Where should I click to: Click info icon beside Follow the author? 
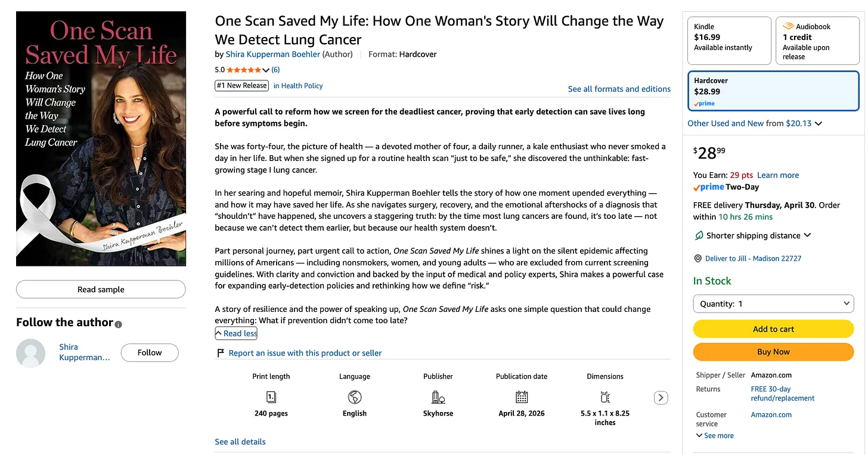click(x=118, y=324)
